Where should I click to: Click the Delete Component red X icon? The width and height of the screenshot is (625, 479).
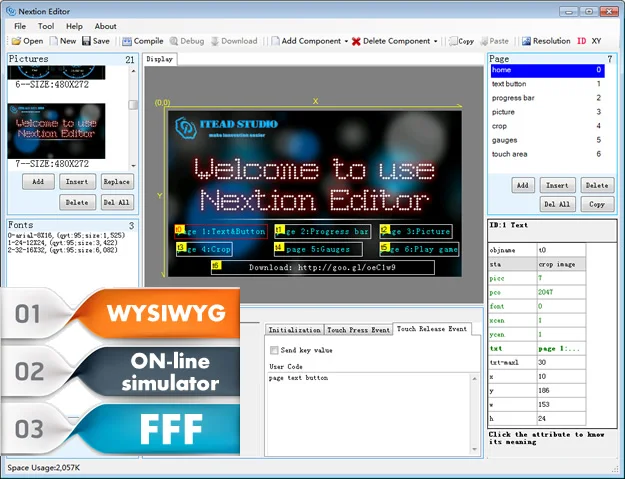point(356,41)
